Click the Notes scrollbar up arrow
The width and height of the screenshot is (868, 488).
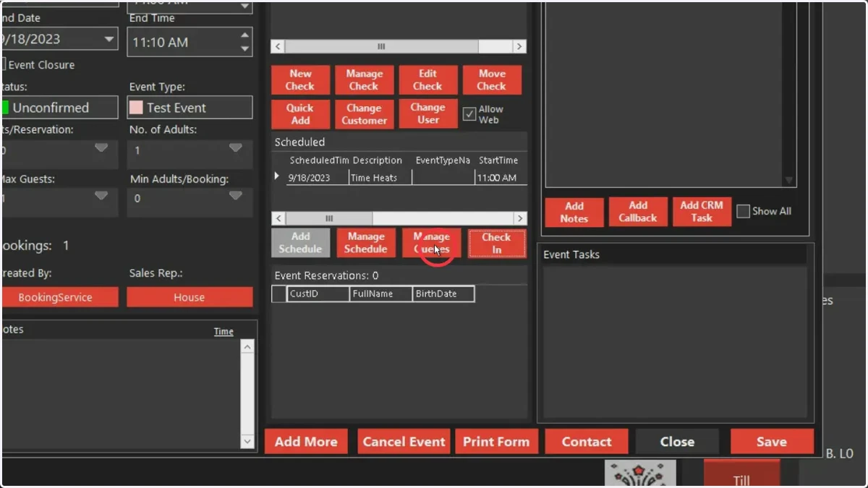247,347
